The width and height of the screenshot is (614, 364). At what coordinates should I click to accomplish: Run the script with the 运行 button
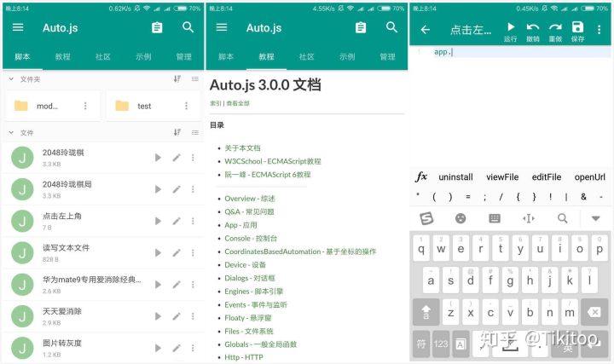click(x=510, y=32)
